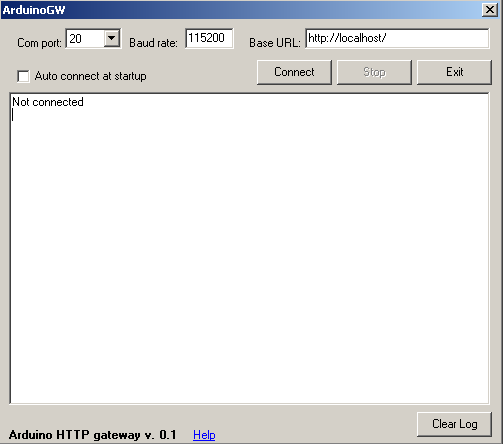
Task: Open the Com port dropdown arrow
Action: [x=112, y=39]
